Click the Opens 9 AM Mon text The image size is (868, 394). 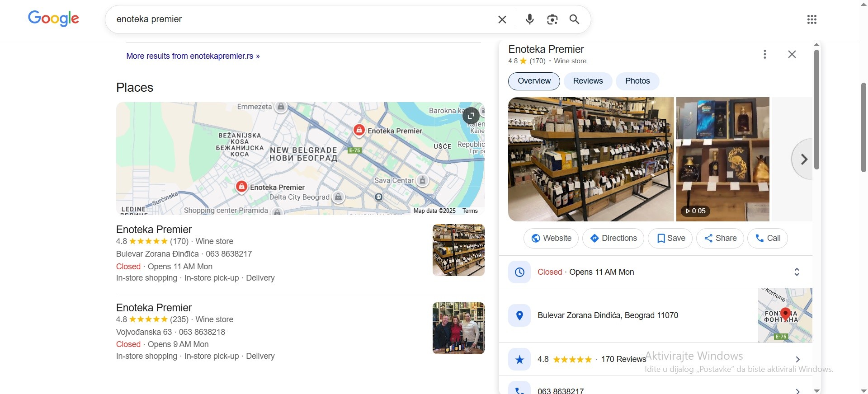click(x=178, y=344)
